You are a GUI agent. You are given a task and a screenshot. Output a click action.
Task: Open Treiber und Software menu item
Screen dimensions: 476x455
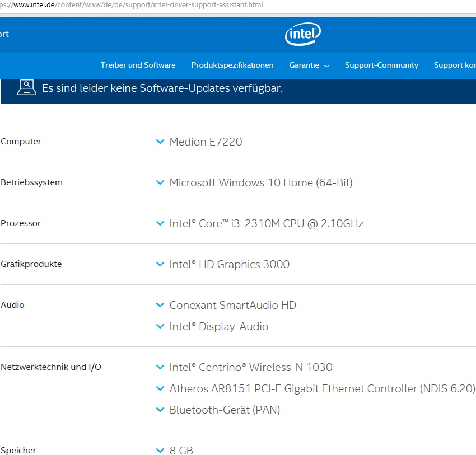click(x=138, y=65)
